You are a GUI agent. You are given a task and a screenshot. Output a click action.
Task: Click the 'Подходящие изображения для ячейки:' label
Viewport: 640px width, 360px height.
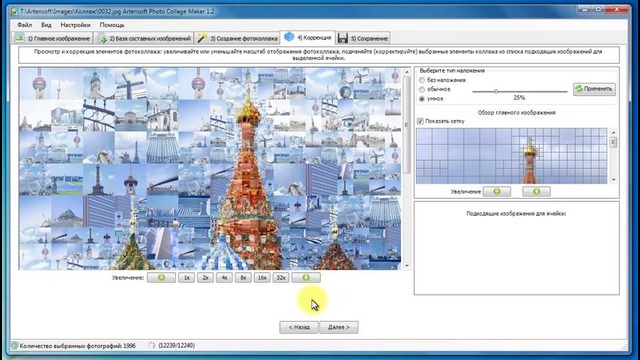point(516,213)
